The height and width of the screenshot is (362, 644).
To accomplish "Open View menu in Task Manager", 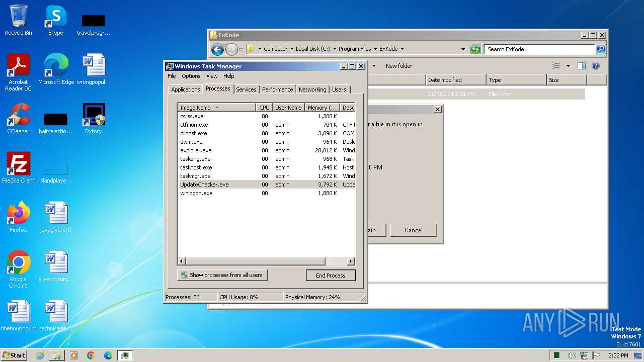I will 212,76.
